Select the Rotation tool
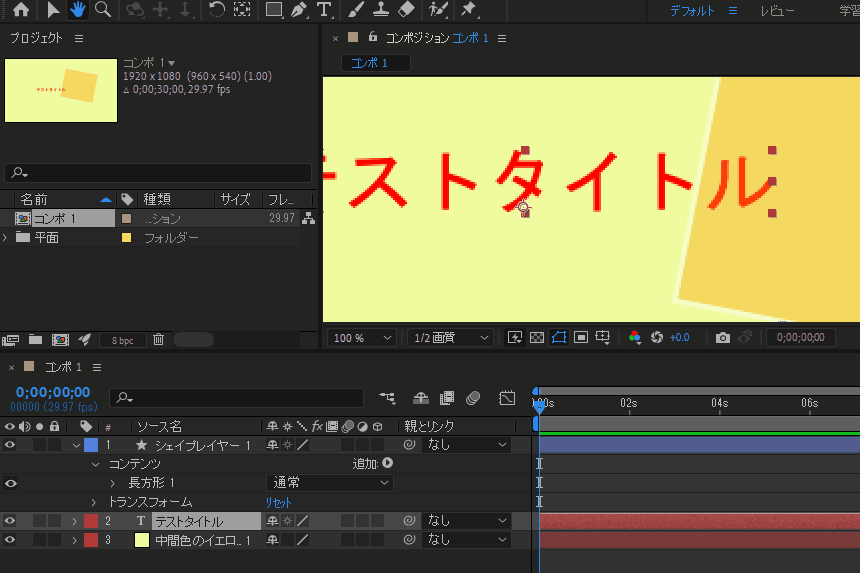The width and height of the screenshot is (860, 573). click(x=217, y=9)
